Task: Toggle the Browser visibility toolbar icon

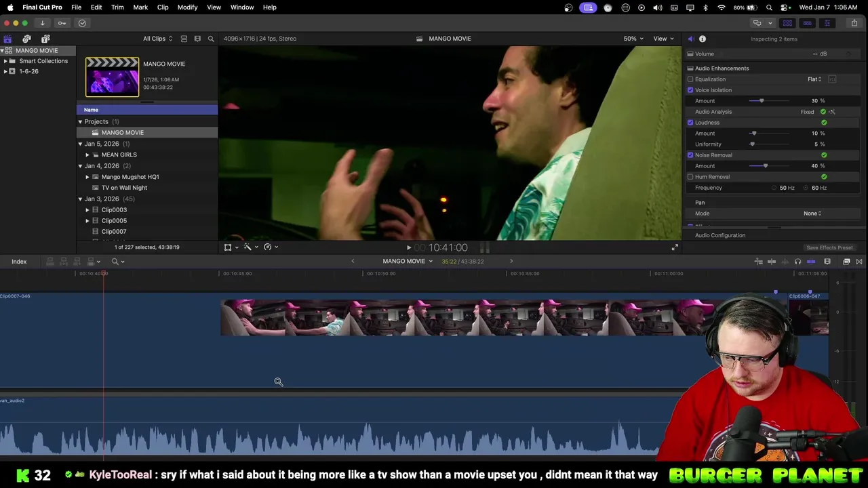Action: (787, 23)
